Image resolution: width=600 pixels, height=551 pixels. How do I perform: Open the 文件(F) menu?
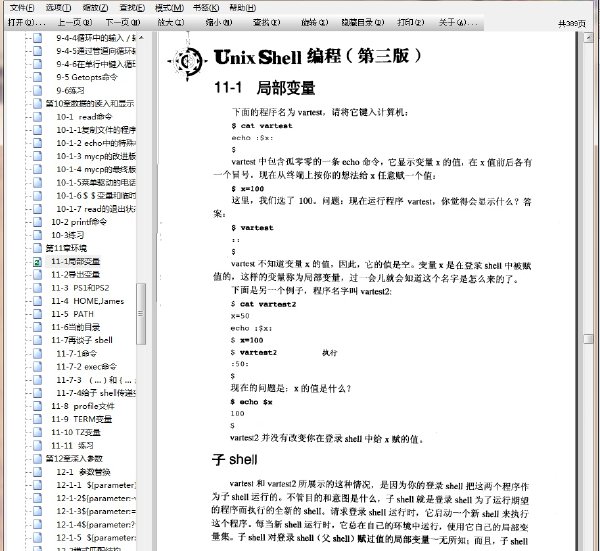click(21, 8)
